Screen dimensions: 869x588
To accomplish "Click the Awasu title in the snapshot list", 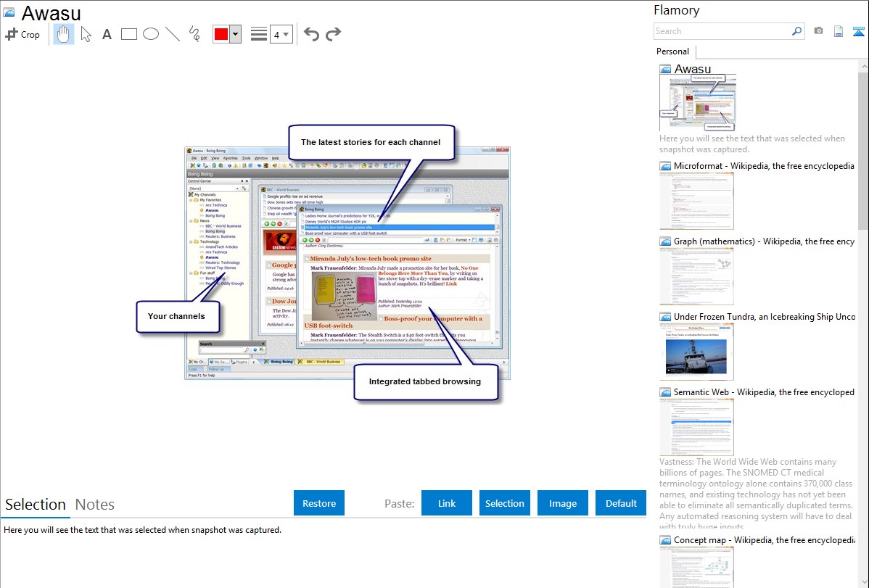I will [x=692, y=70].
